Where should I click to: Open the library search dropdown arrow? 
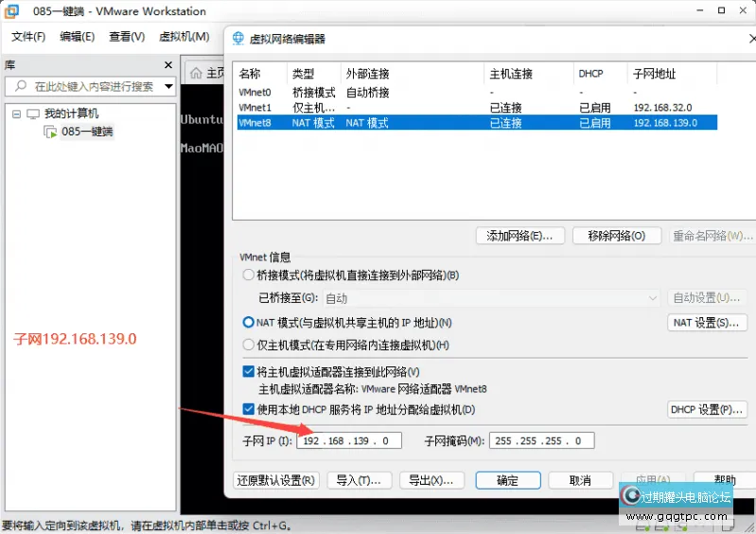168,87
